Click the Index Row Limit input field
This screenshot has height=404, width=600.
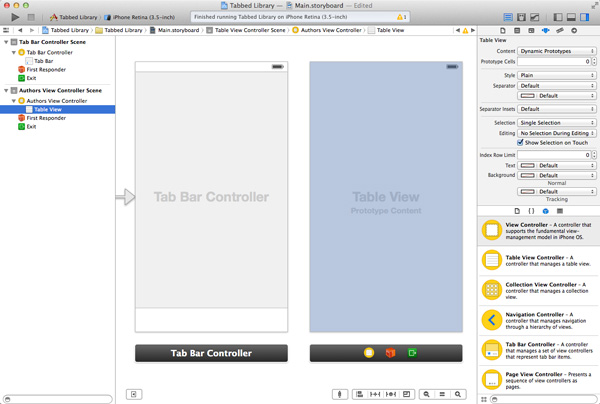click(x=554, y=155)
